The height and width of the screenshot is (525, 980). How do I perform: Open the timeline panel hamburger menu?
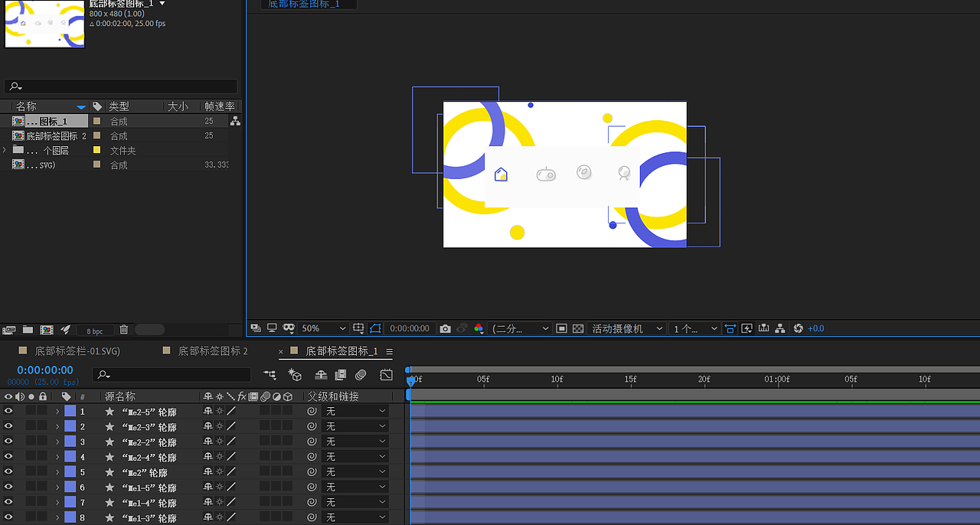tap(389, 351)
